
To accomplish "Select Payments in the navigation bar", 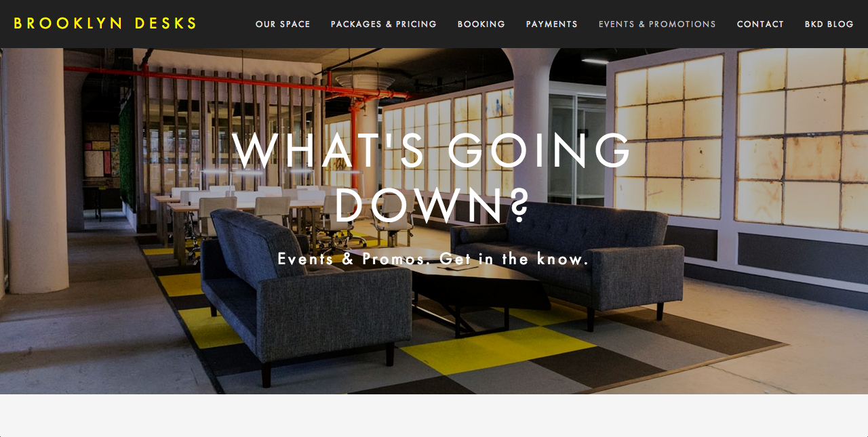I will (x=552, y=24).
